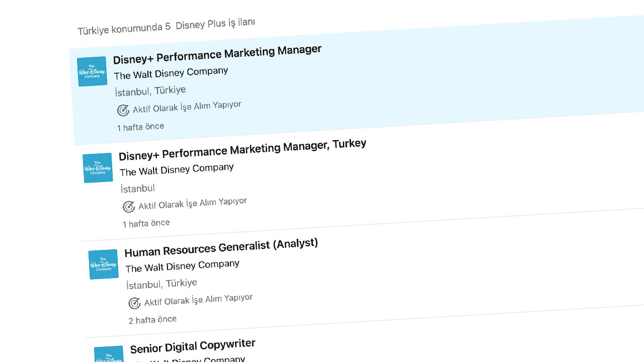Click 'Aktif Olarak İşe Alım Yapıyor' in Turkey job
This screenshot has width=644, height=362.
[193, 204]
